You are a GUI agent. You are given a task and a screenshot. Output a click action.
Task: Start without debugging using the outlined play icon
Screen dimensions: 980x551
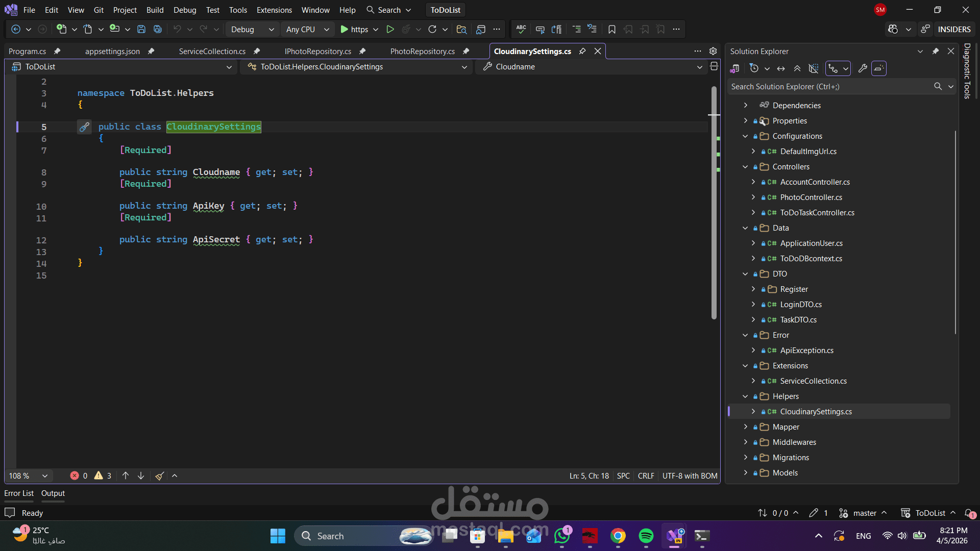390,29
